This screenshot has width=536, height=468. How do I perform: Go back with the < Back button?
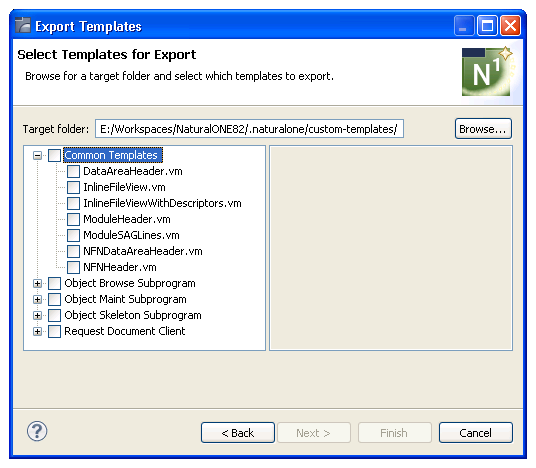tap(238, 433)
